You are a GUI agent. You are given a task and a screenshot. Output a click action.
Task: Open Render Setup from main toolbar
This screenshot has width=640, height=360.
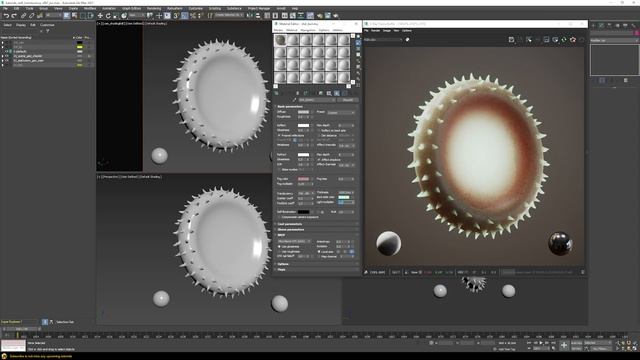[x=319, y=16]
